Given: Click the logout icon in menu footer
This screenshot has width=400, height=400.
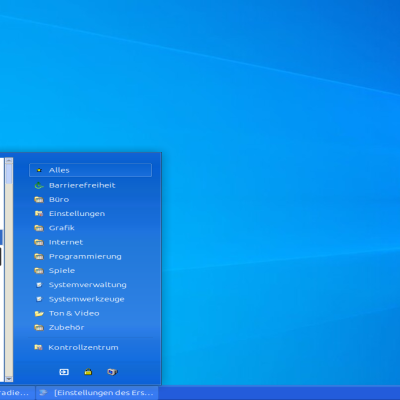Looking at the screenshot, I should pos(64,372).
